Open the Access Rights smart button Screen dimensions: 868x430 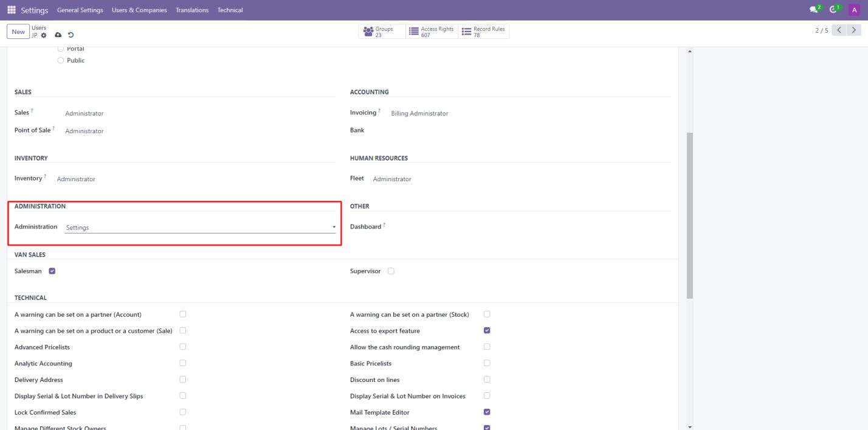432,32
